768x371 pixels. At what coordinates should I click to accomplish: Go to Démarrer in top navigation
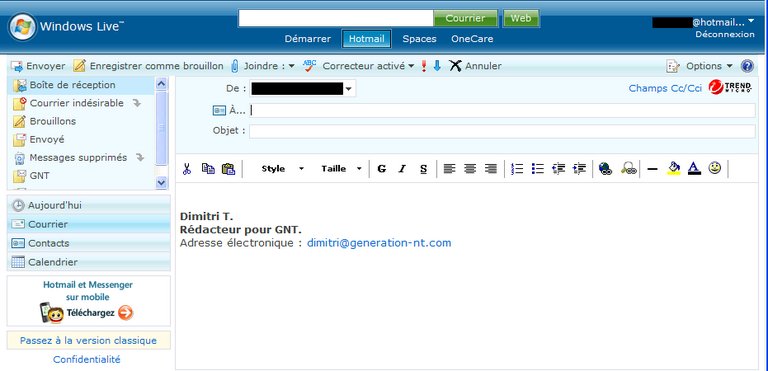click(308, 39)
